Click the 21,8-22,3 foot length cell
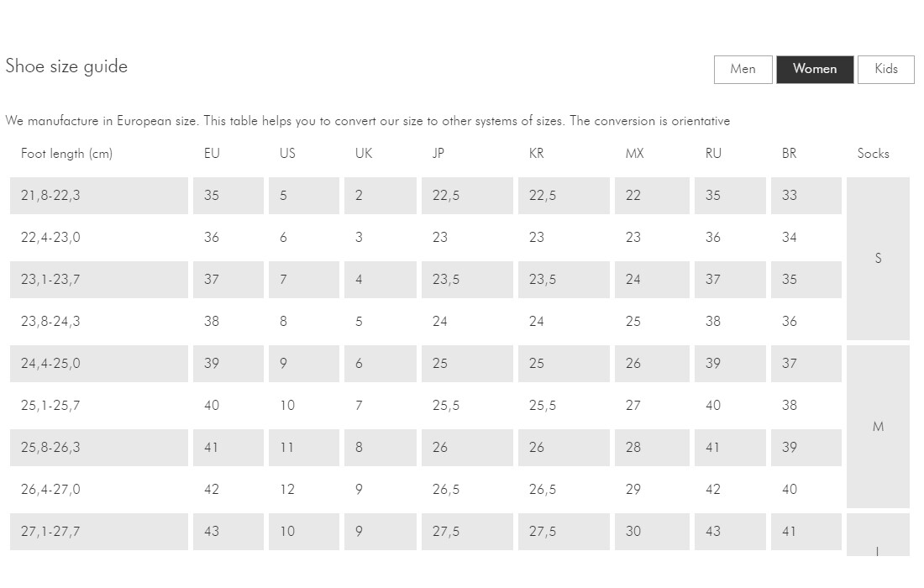The width and height of the screenshot is (924, 588). tap(99, 196)
